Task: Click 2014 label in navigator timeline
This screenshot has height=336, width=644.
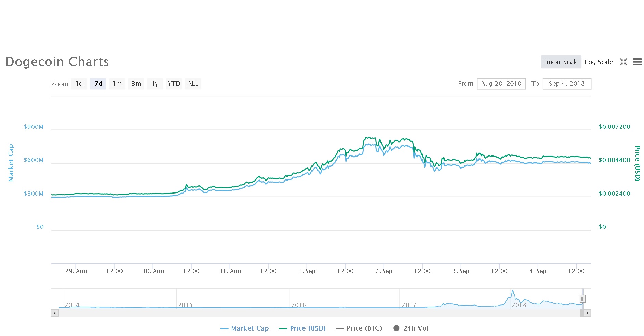Action: coord(72,304)
